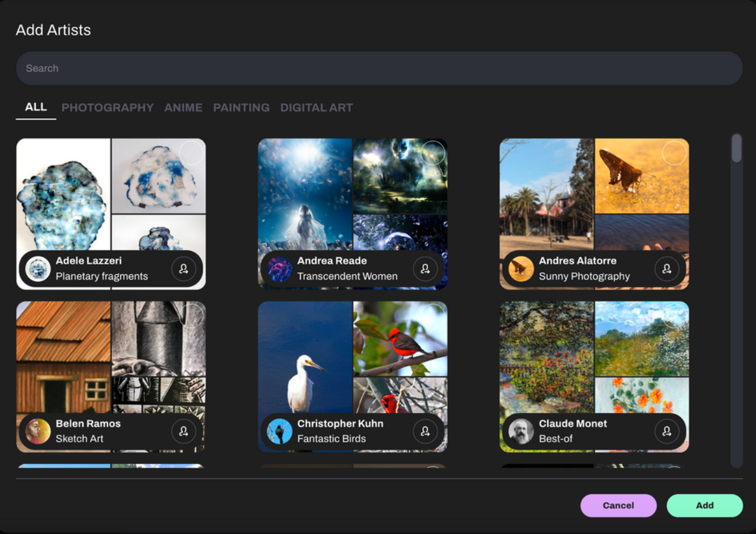Viewport: 756px width, 534px height.
Task: Open Christopher Kuhn's red bird on branch photo
Action: tap(400, 339)
